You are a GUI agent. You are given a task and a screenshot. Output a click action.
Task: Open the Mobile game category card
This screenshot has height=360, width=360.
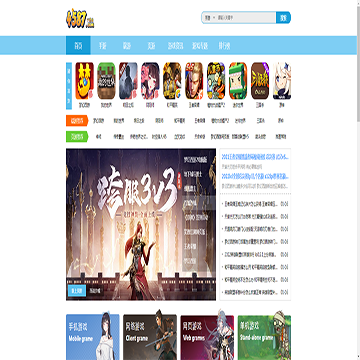(93, 337)
